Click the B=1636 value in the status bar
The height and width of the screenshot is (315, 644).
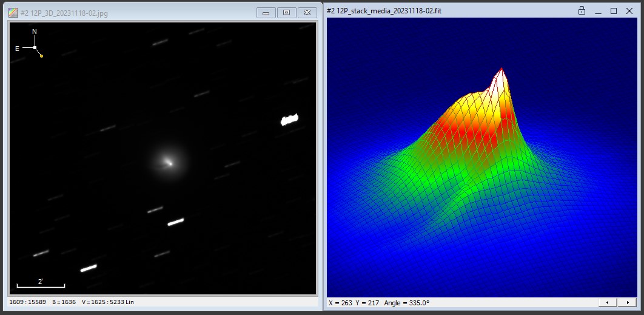pyautogui.click(x=64, y=302)
